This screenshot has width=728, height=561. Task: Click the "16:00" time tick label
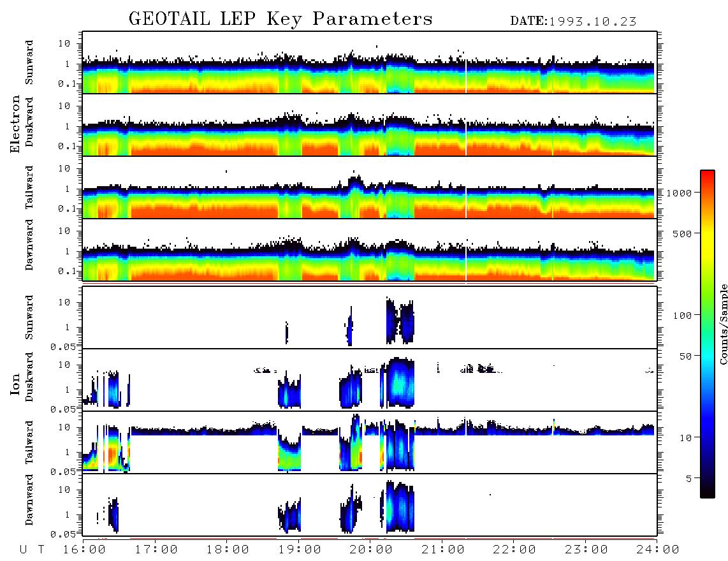pos(84,550)
